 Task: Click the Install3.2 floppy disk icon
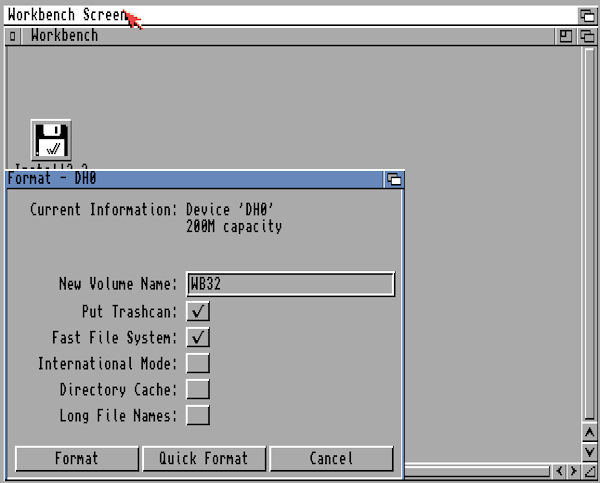(51, 140)
